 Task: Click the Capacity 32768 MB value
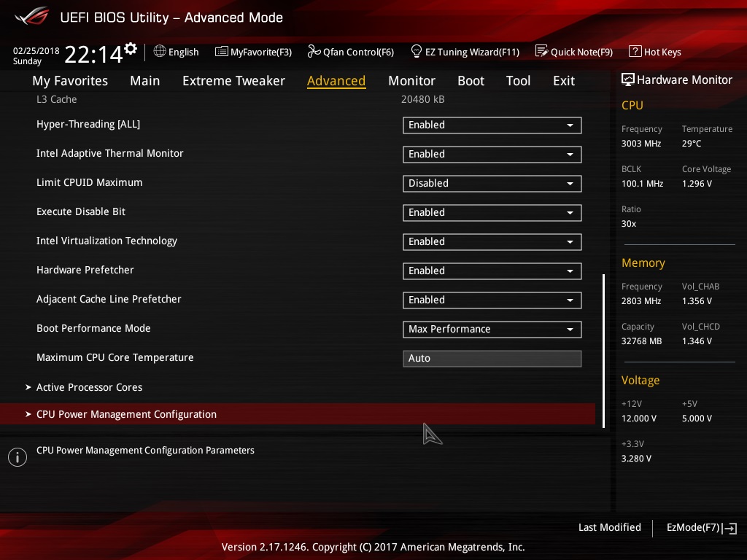coord(641,341)
